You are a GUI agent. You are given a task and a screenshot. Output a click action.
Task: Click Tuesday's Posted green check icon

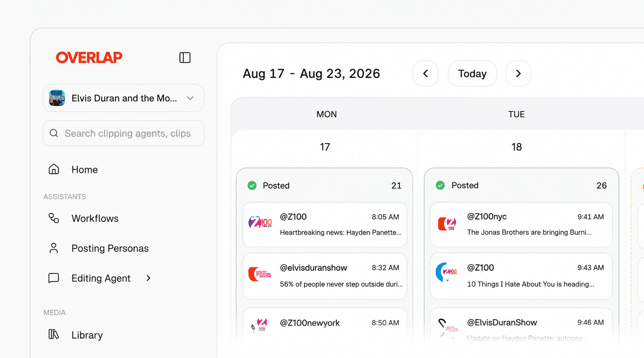point(440,185)
